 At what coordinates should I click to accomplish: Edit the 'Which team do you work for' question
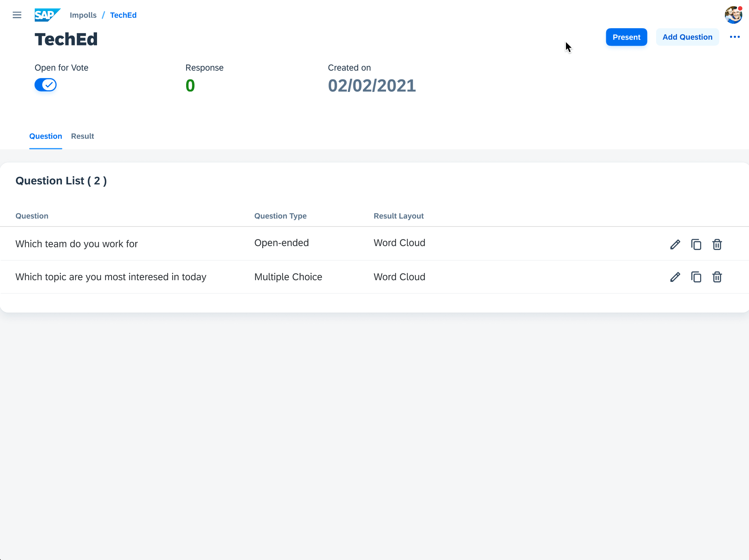click(675, 244)
